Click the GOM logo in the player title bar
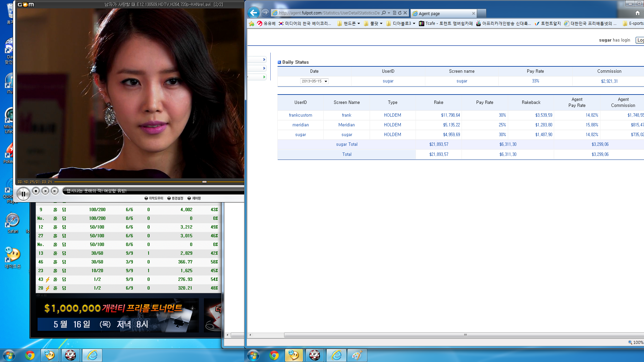This screenshot has width=644, height=362. 26,4
